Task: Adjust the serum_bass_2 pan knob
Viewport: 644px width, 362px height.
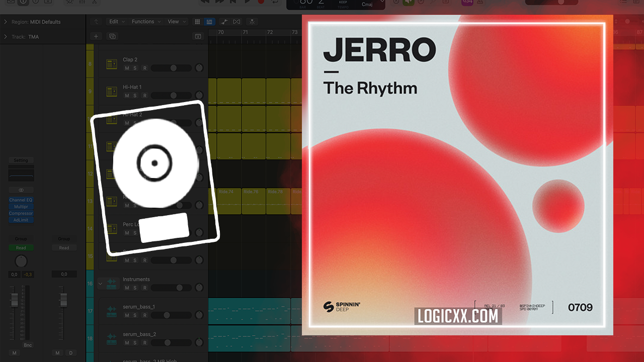Action: point(199,343)
